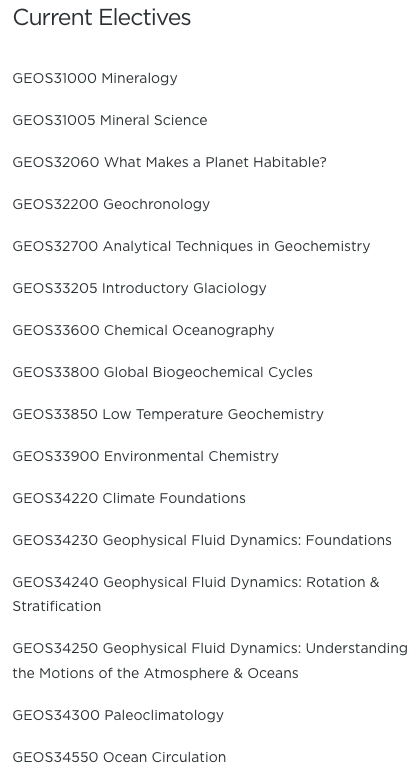The width and height of the screenshot is (416, 780).
Task: Click the Current Electives heading
Action: coord(102,18)
